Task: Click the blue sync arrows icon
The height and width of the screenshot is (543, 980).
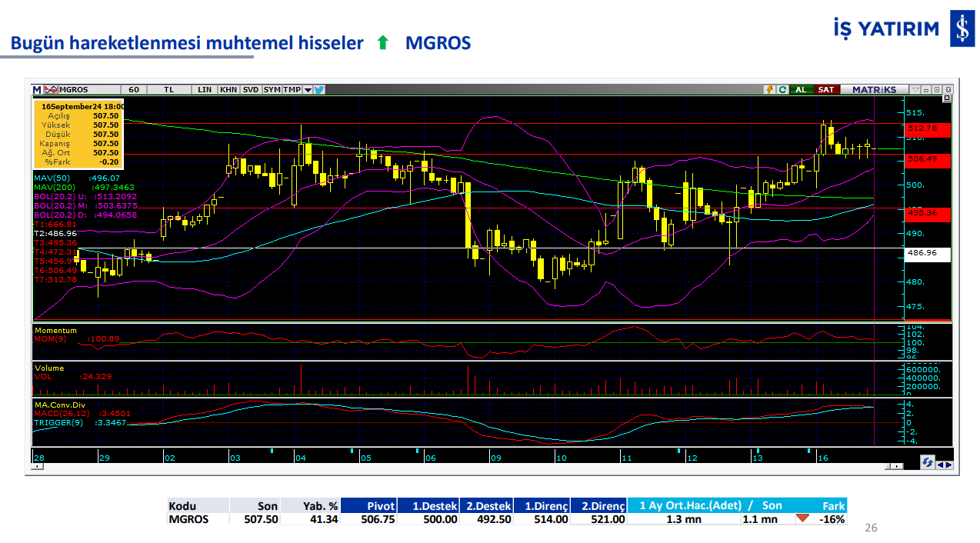Action: (x=927, y=463)
